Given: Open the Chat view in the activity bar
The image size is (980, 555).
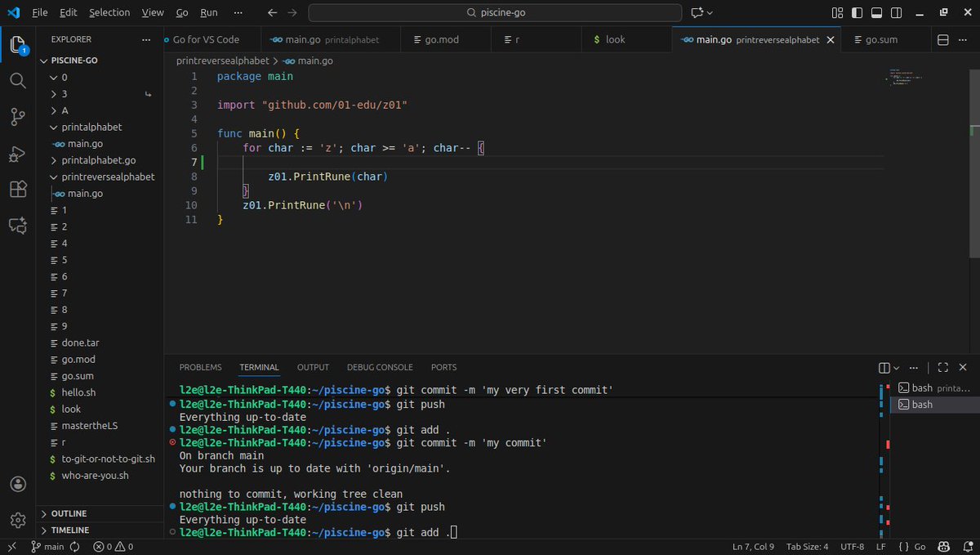Looking at the screenshot, I should [17, 226].
